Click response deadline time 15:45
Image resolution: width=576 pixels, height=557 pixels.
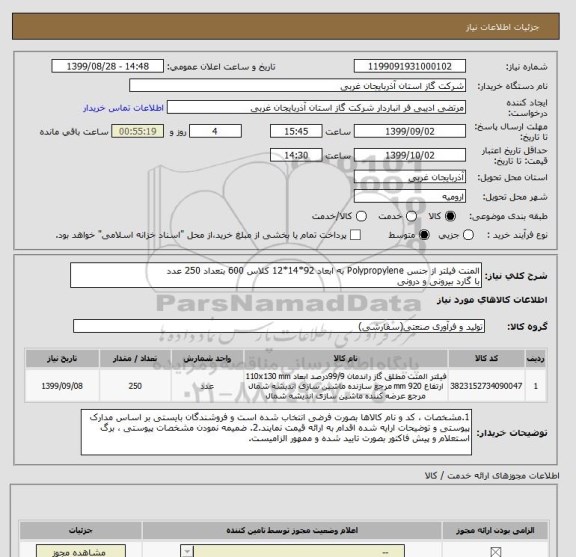click(x=296, y=131)
